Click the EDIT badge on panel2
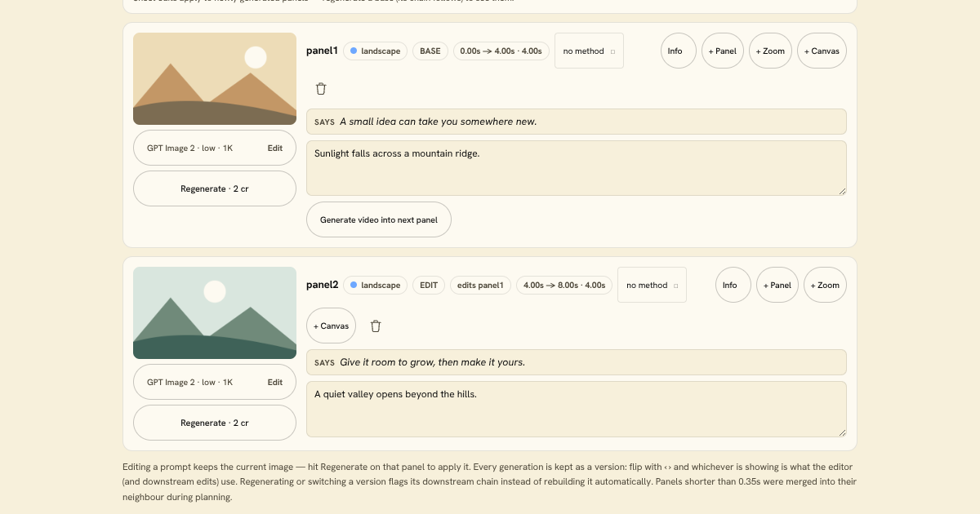 pyautogui.click(x=429, y=285)
